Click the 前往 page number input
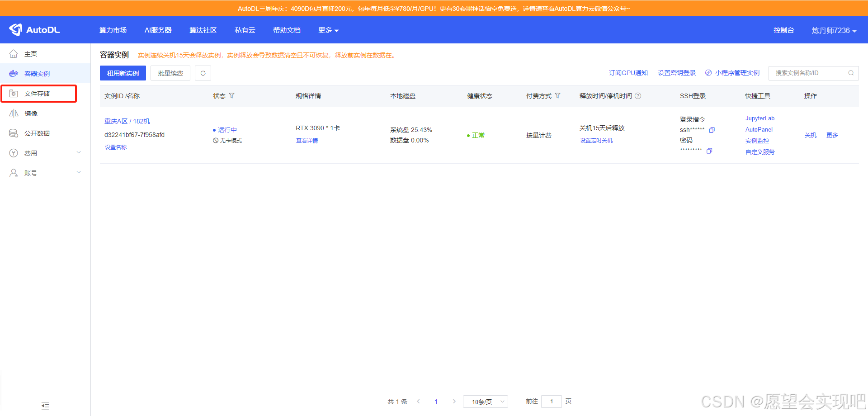 tap(552, 402)
